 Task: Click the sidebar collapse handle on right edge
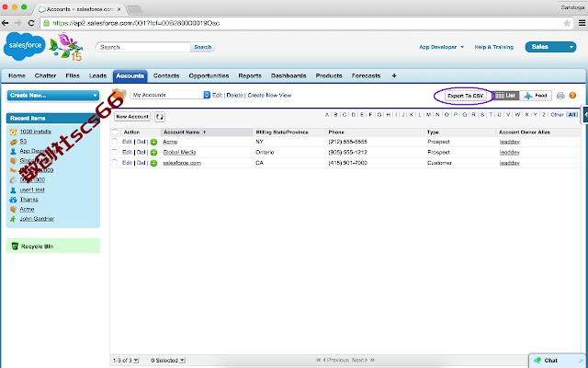pos(585,114)
